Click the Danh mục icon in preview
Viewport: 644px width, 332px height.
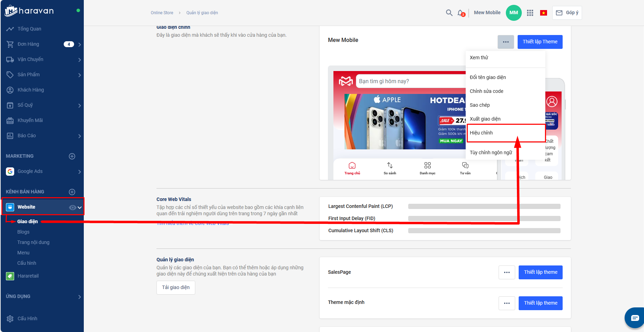428,165
